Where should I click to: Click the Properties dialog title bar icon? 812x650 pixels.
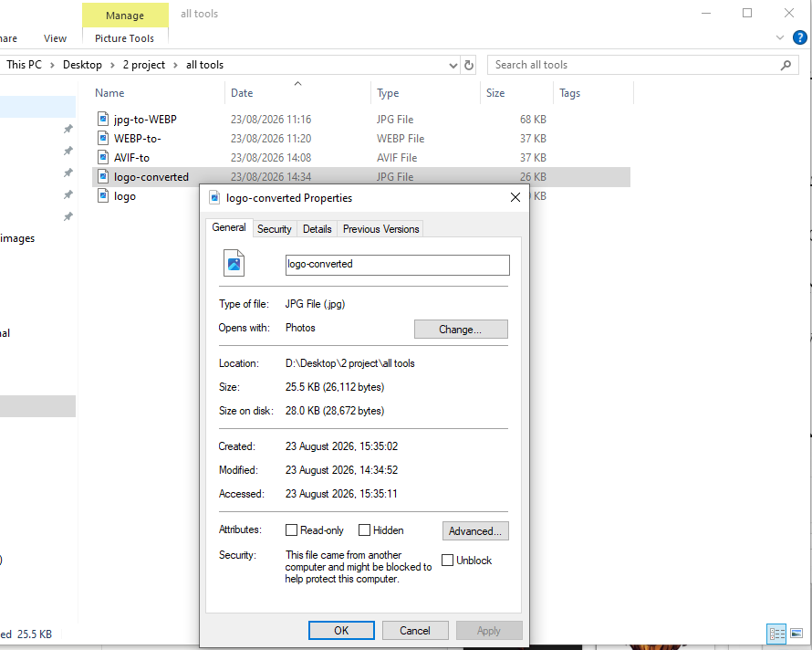(x=213, y=197)
